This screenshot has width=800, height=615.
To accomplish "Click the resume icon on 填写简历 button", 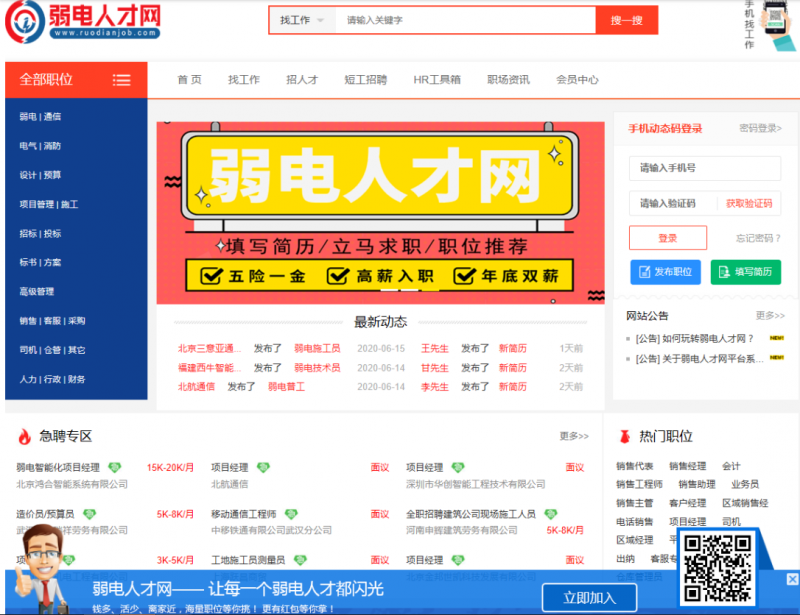I will 724,272.
